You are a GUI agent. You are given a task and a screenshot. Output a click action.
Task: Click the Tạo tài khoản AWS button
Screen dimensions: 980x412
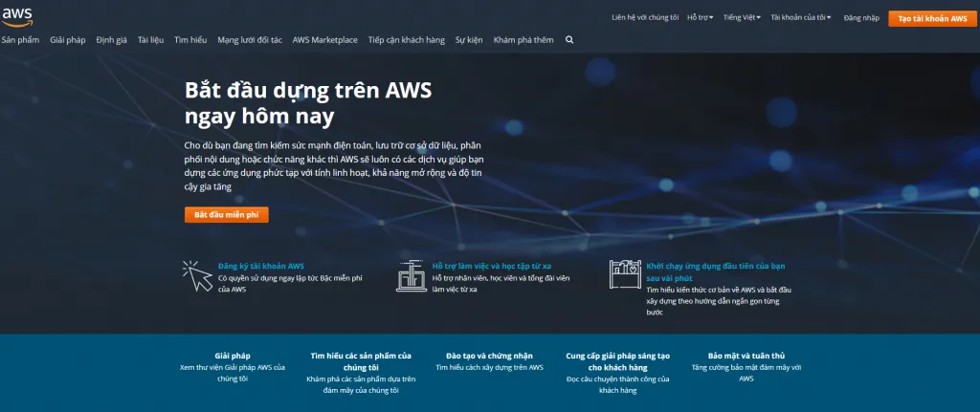[x=932, y=19]
